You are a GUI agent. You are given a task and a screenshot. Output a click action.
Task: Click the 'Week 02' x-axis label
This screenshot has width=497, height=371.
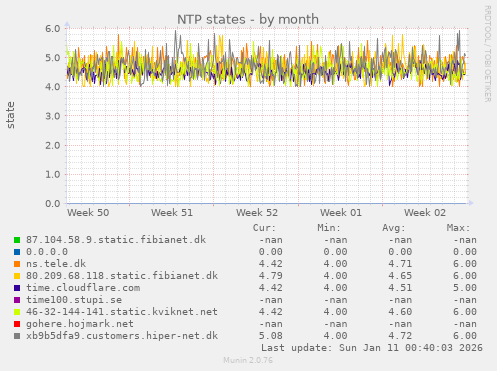pyautogui.click(x=425, y=213)
